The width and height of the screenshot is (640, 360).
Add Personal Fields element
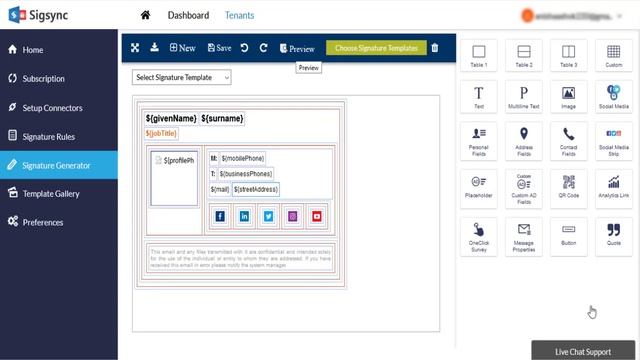click(x=479, y=141)
